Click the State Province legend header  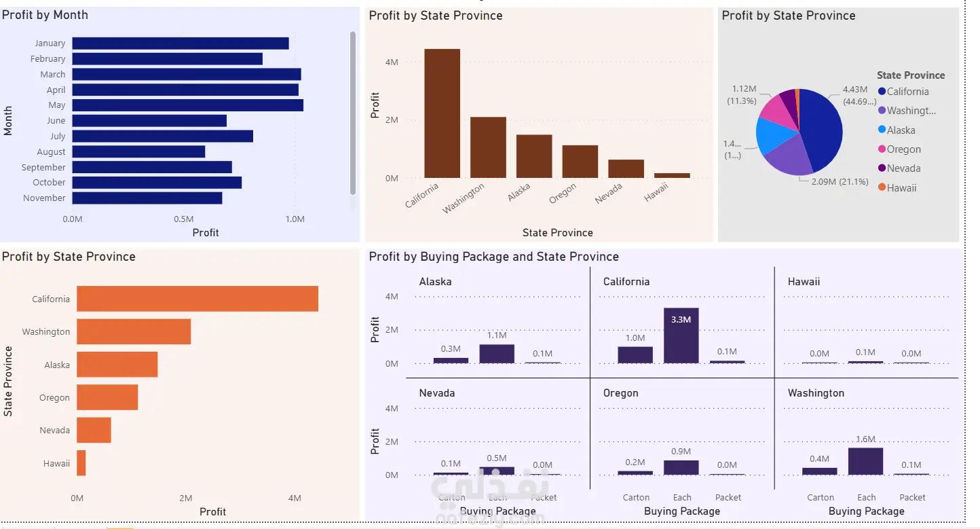(911, 75)
